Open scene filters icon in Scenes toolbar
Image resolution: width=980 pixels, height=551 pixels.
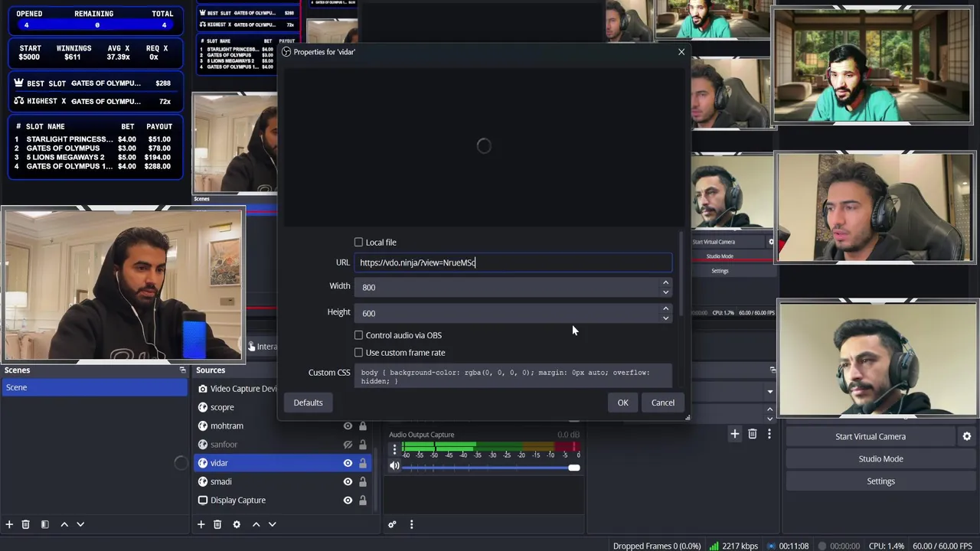pos(44,524)
